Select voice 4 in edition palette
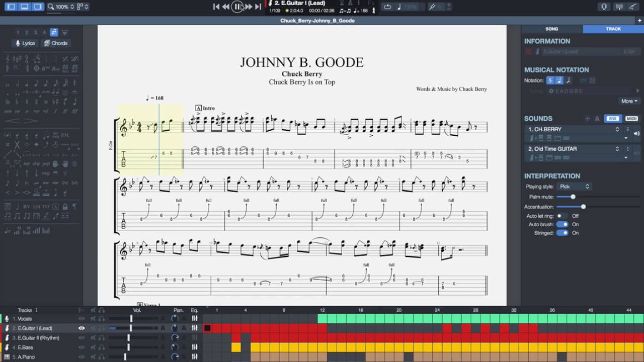 coord(44,32)
